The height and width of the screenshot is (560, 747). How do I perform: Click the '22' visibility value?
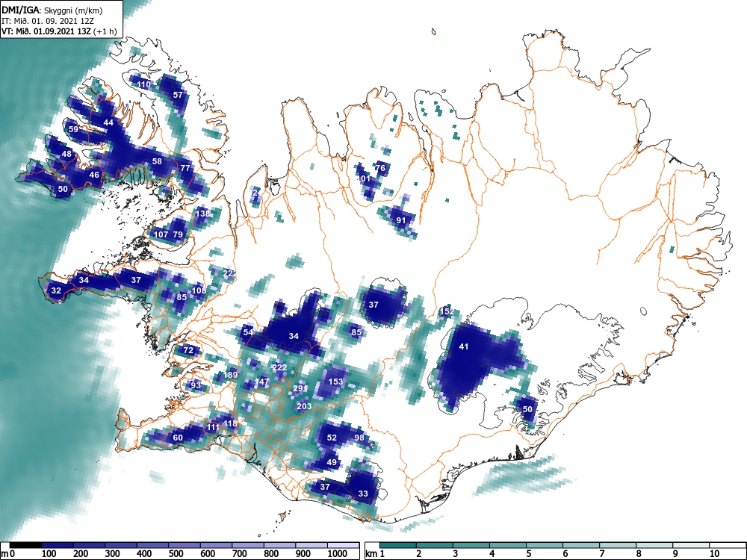pyautogui.click(x=228, y=273)
